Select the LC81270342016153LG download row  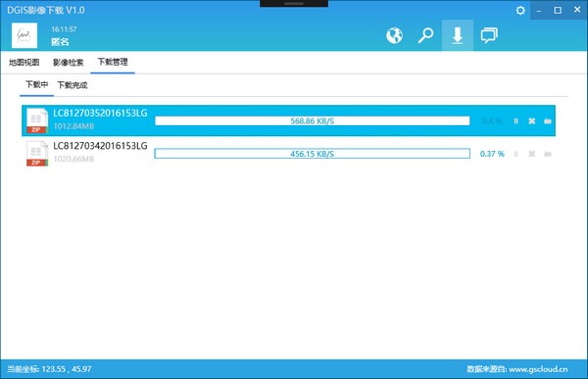pyautogui.click(x=288, y=154)
